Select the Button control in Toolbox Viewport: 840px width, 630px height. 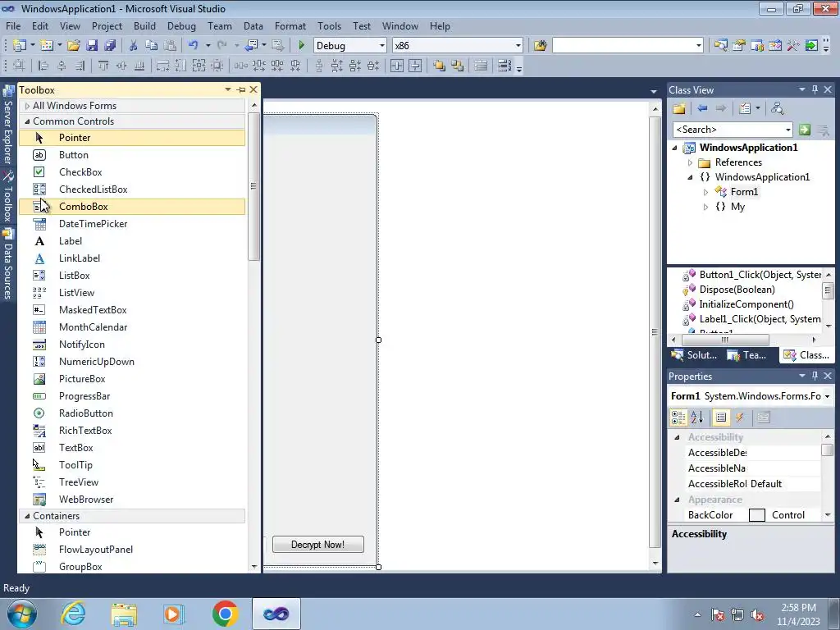tap(132, 155)
